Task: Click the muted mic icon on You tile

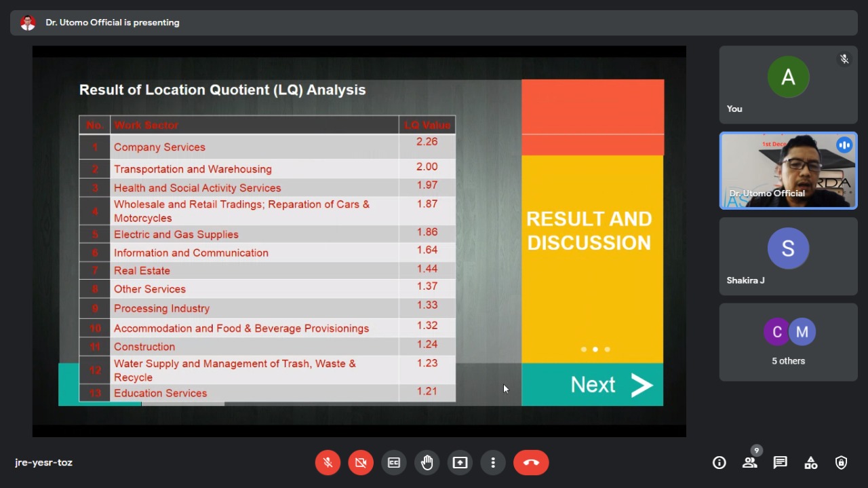Action: (844, 59)
